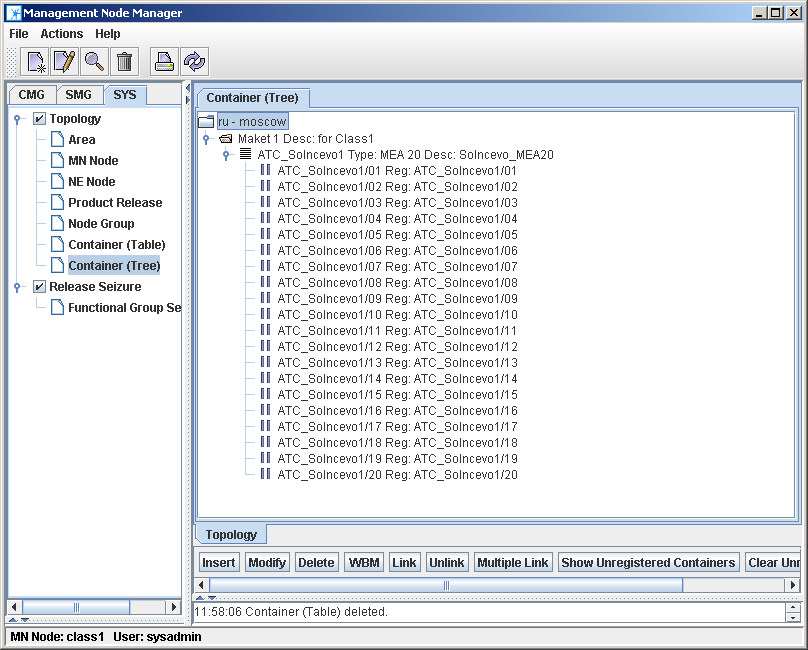
Task: Click the Modify button
Action: (x=267, y=562)
